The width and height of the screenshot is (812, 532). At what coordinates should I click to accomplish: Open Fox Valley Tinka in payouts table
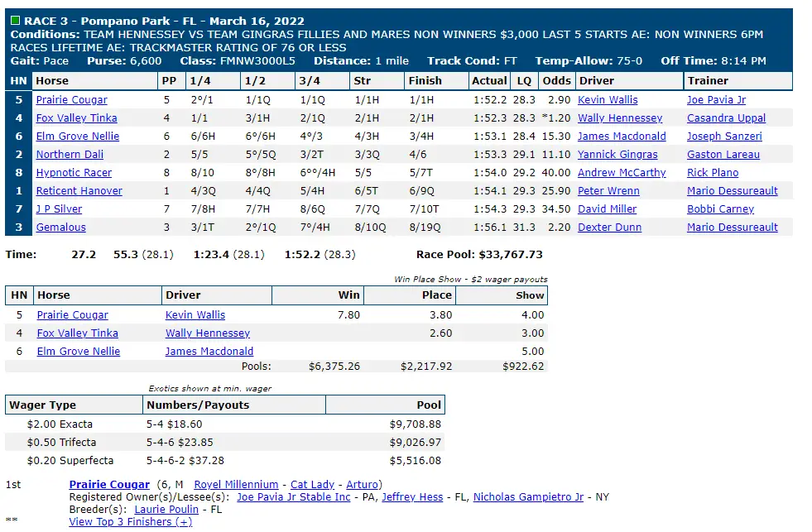tap(77, 333)
